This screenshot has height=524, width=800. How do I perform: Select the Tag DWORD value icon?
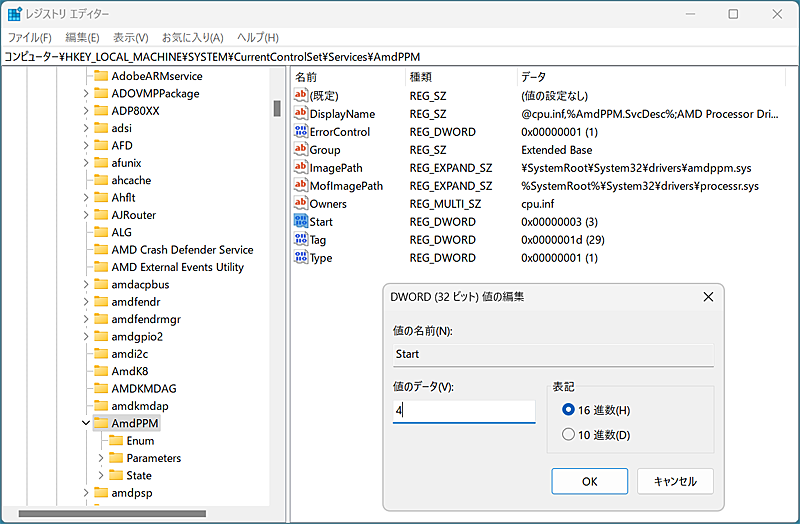(x=301, y=239)
